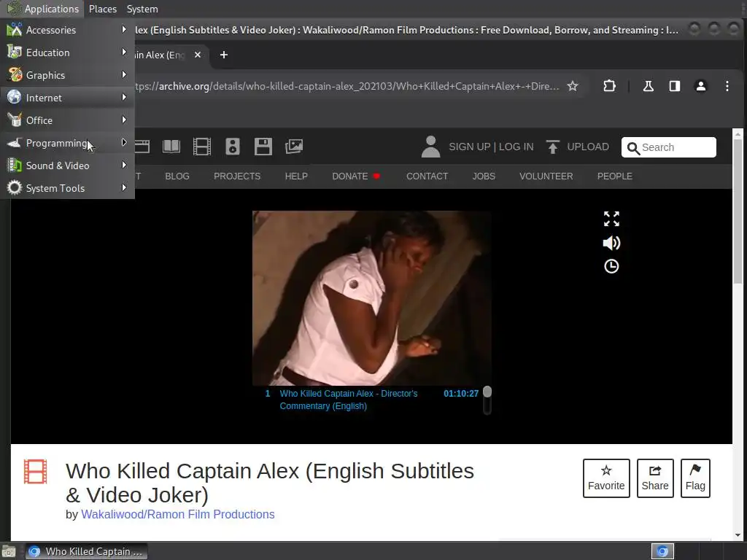Click the search magnifier icon
747x560 pixels.
tap(633, 148)
